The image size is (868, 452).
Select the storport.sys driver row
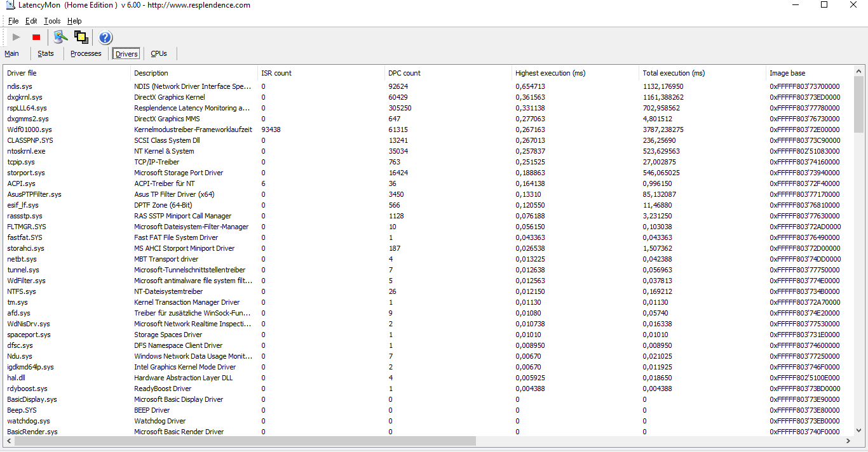tap(428, 173)
